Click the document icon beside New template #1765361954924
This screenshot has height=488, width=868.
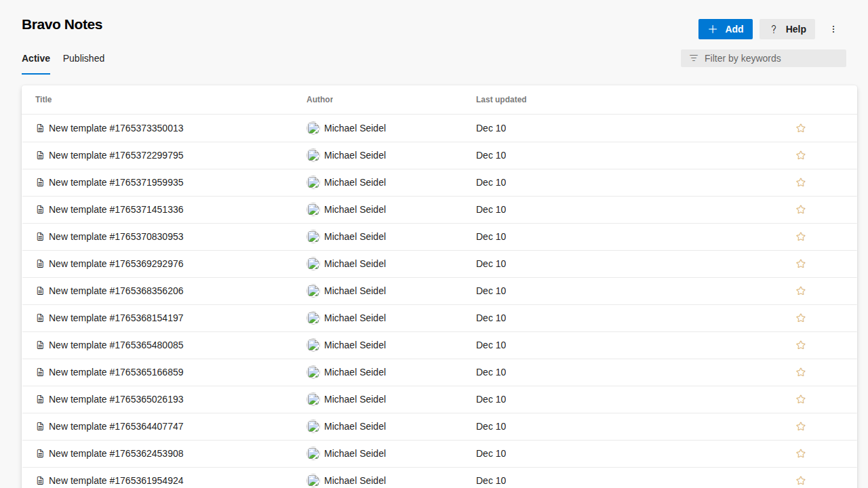tap(40, 480)
